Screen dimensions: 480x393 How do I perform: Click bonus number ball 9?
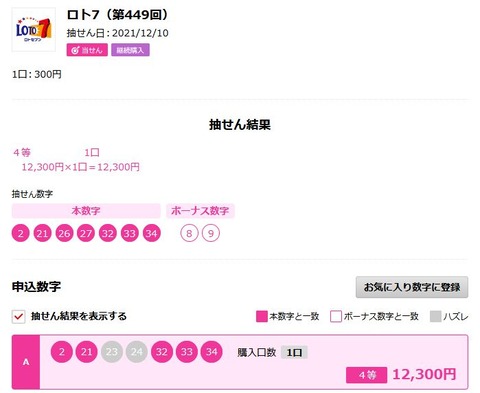tap(211, 233)
